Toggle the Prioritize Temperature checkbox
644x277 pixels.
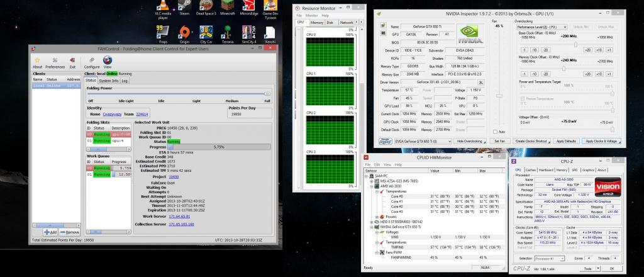tap(523, 99)
